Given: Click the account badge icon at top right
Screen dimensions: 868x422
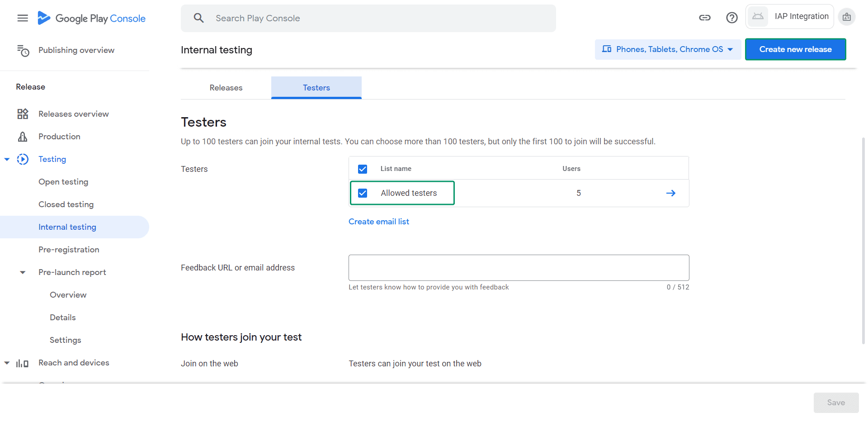Looking at the screenshot, I should click(x=846, y=17).
